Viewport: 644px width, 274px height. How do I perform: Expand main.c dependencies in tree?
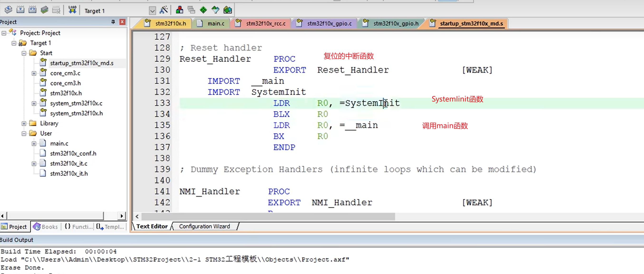[x=34, y=144]
